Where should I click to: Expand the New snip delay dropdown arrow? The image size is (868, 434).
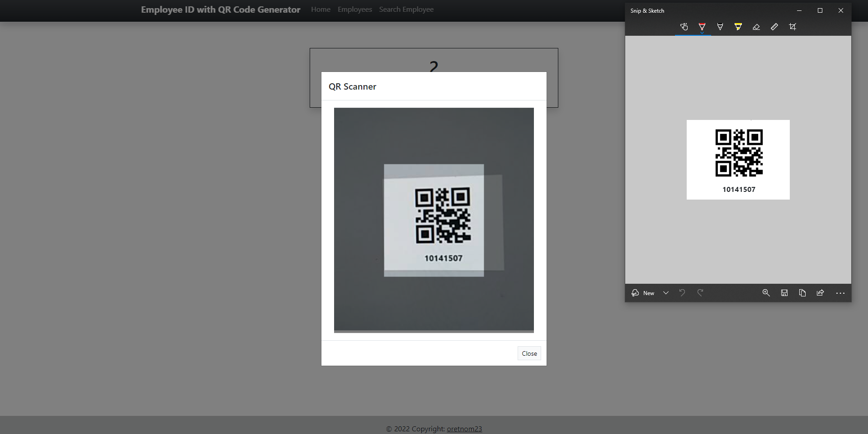666,293
